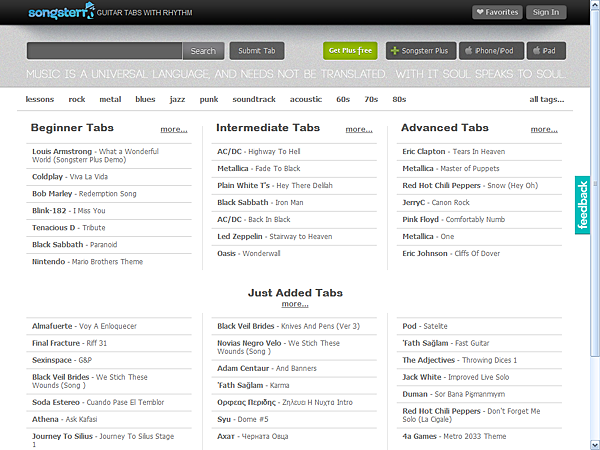Click the scrollbar up arrow
This screenshot has height=450, width=600.
(x=595, y=3)
